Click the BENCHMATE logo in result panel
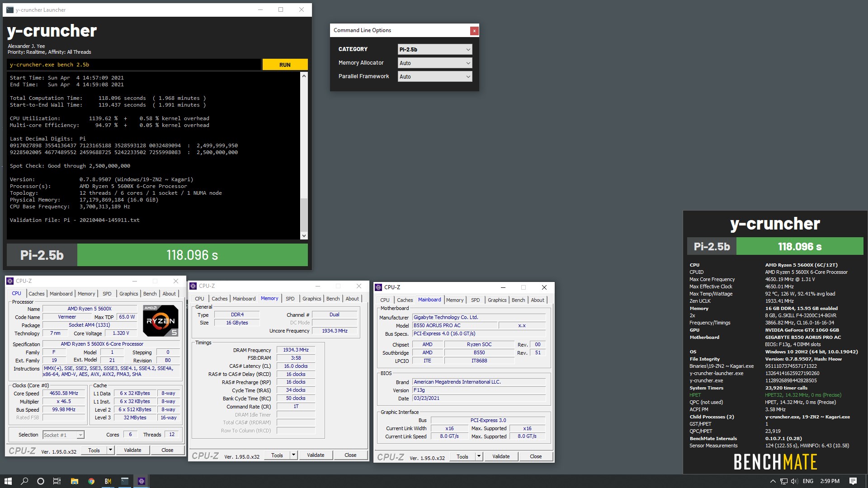868x488 pixels. 775,462
